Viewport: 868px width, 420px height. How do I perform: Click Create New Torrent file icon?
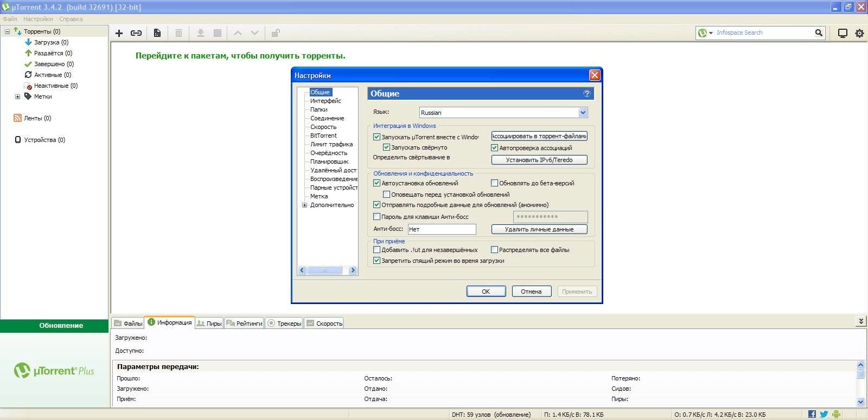tap(157, 33)
